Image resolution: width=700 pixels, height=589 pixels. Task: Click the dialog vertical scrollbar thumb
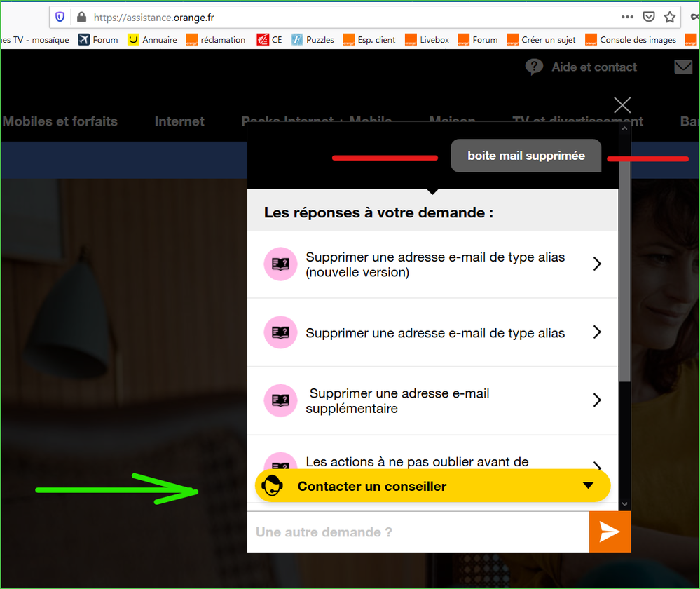pyautogui.click(x=624, y=271)
